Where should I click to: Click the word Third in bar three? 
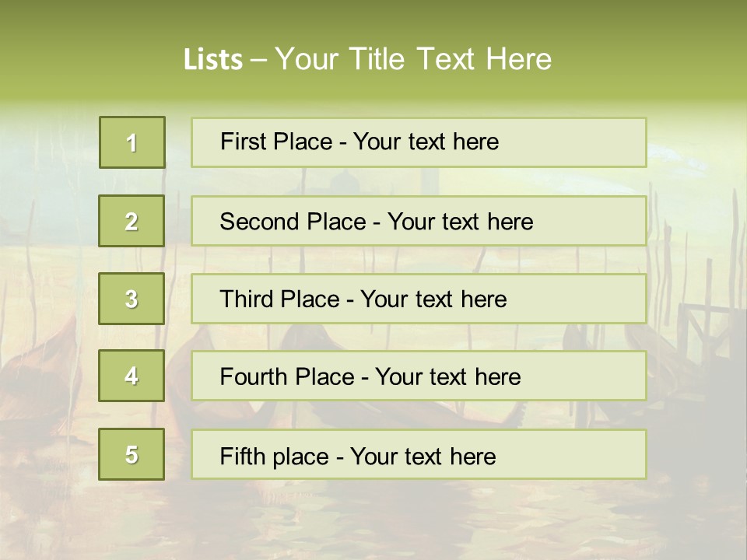click(x=246, y=299)
